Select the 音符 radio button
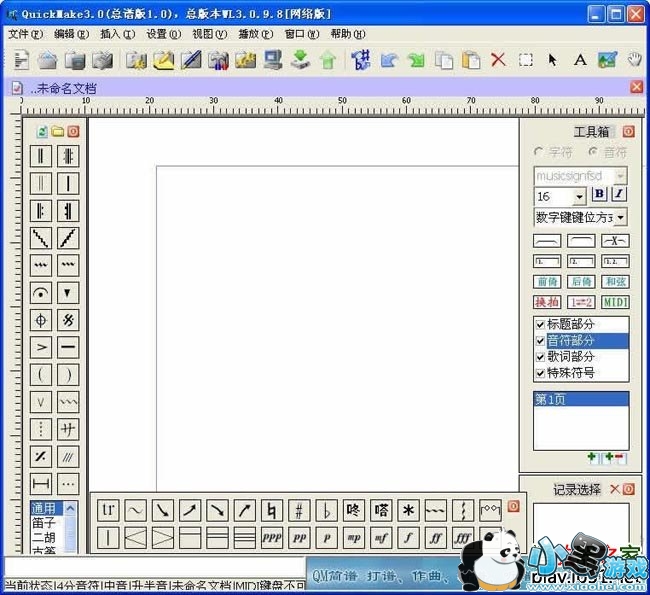650x595 pixels. tap(593, 152)
